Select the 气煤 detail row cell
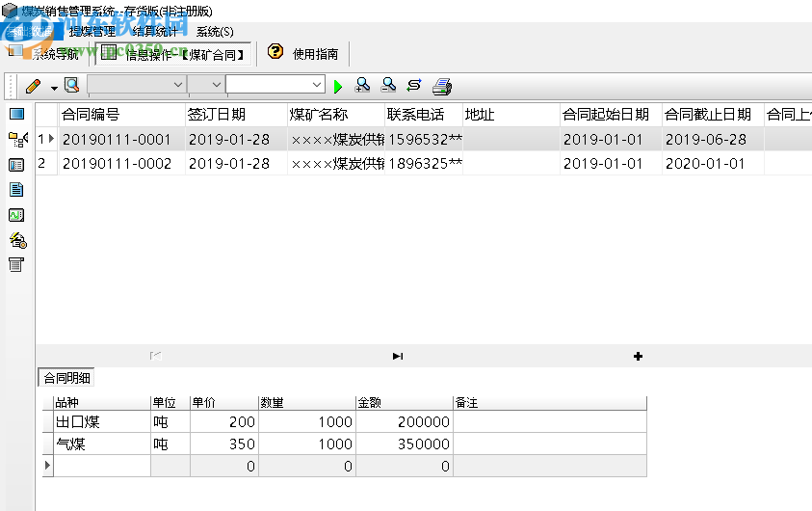 point(102,444)
